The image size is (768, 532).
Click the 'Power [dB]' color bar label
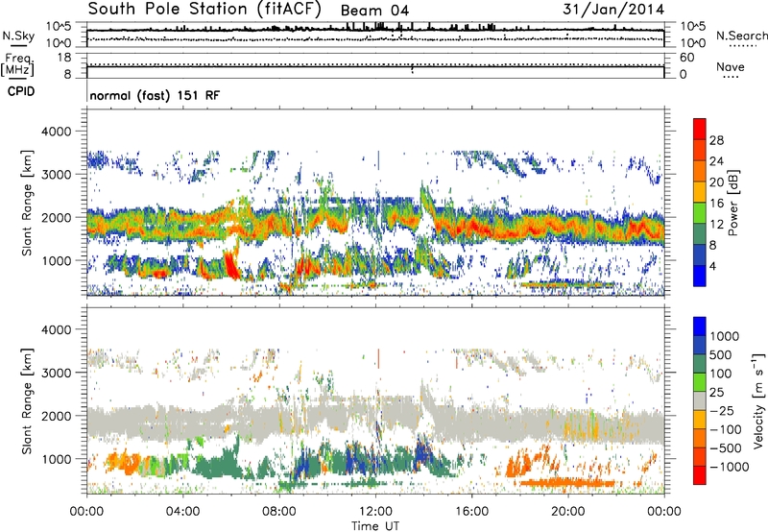click(x=732, y=203)
